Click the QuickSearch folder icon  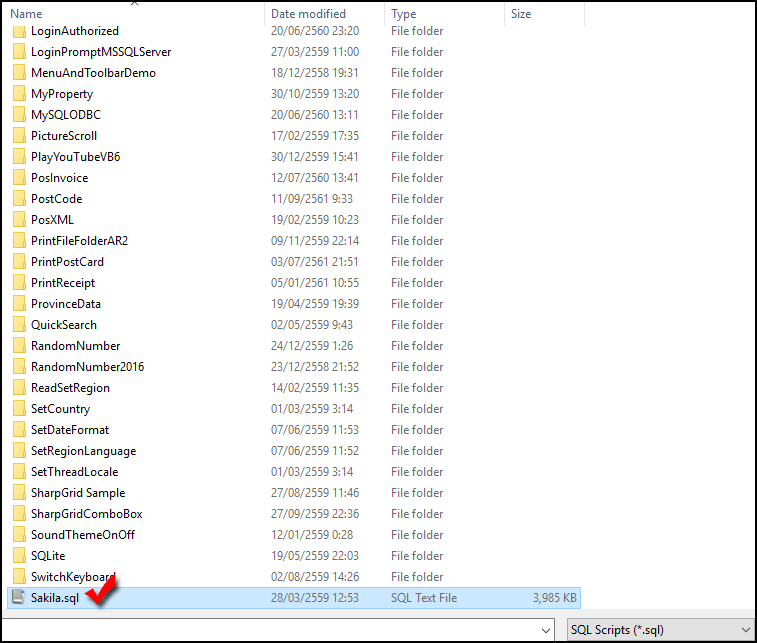tap(19, 325)
